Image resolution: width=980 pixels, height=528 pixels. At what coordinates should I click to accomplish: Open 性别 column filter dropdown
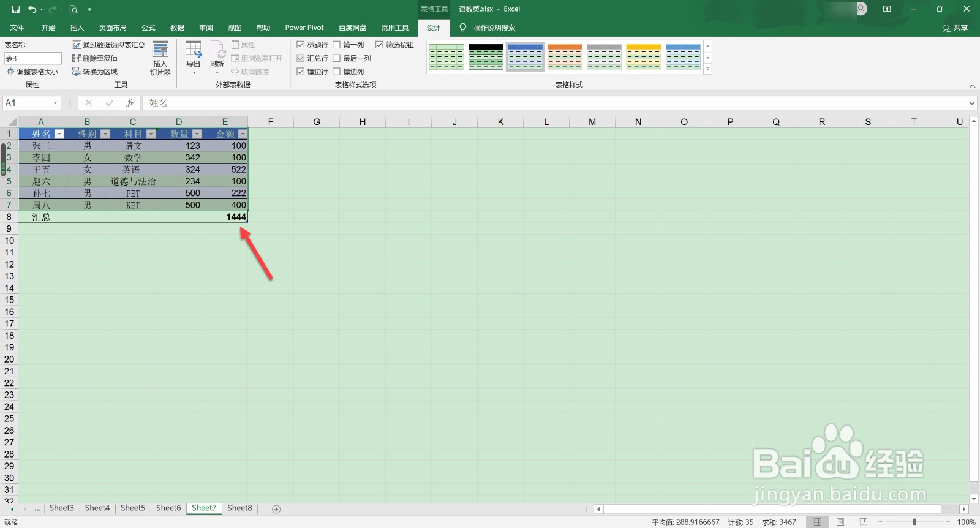coord(105,134)
